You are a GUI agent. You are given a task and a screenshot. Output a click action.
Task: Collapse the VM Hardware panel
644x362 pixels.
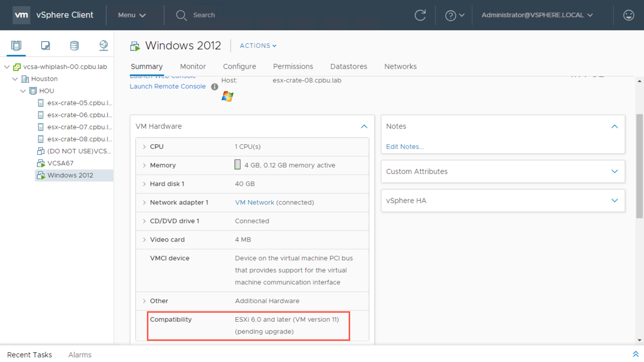364,127
